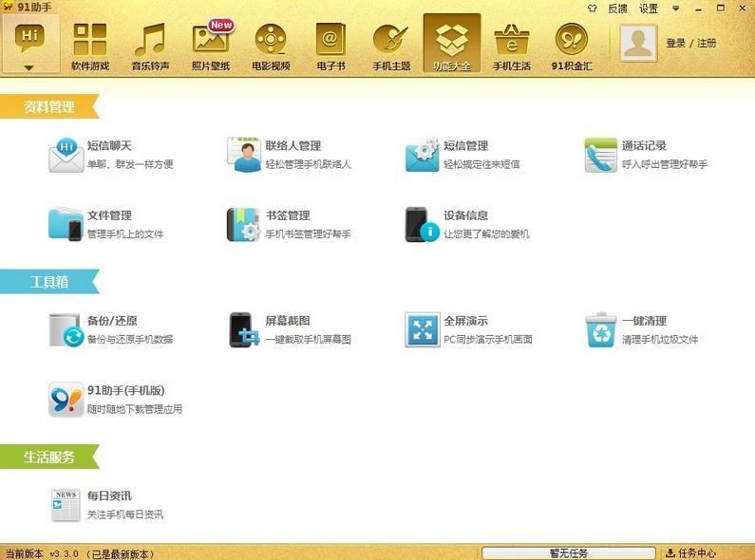Click description 呼入呼出管理好帮手
The image size is (755, 560).
pos(665,164)
